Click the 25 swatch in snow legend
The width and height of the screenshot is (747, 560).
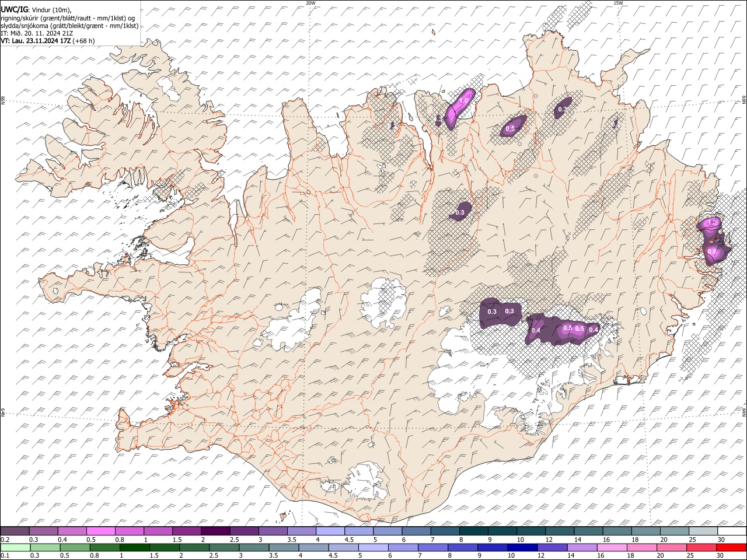(x=703, y=531)
